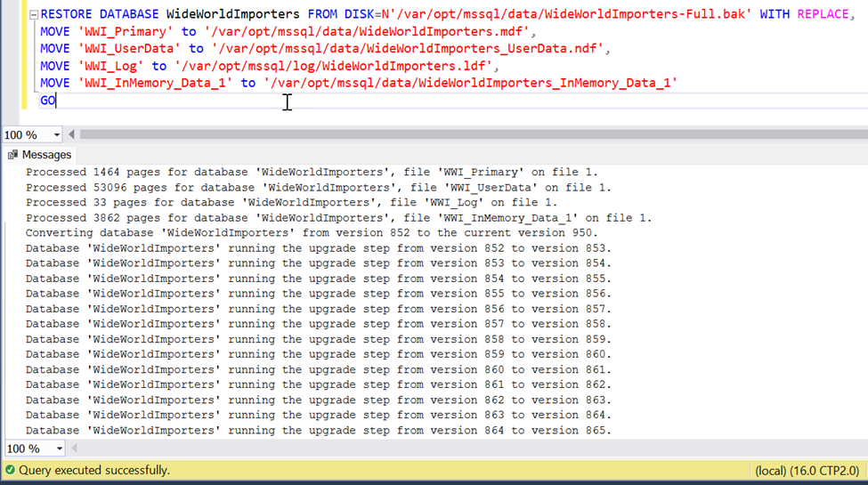Place cursor after the GO statement
The image size is (868, 485).
[x=56, y=101]
